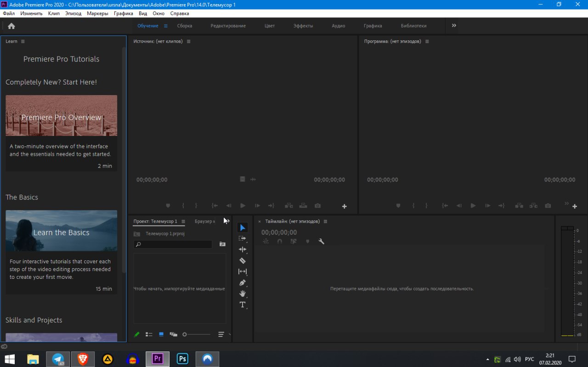Select the Slip tool
Screen dimensions: 588x367
(x=243, y=271)
